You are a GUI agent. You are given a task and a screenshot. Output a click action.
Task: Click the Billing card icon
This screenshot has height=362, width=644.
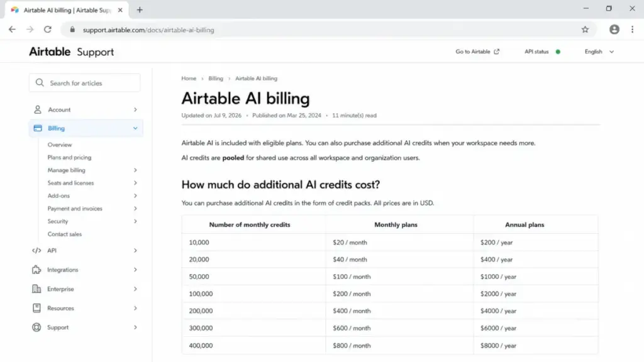(x=37, y=128)
